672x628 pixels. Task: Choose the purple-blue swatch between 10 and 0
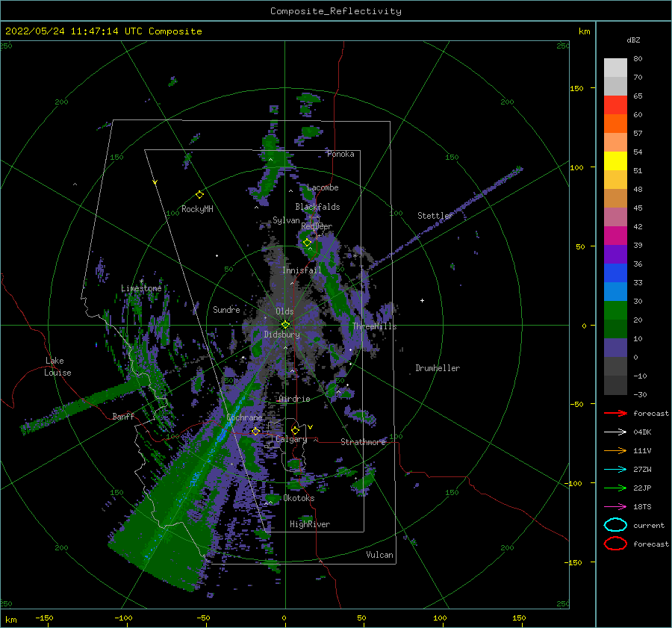(x=615, y=348)
